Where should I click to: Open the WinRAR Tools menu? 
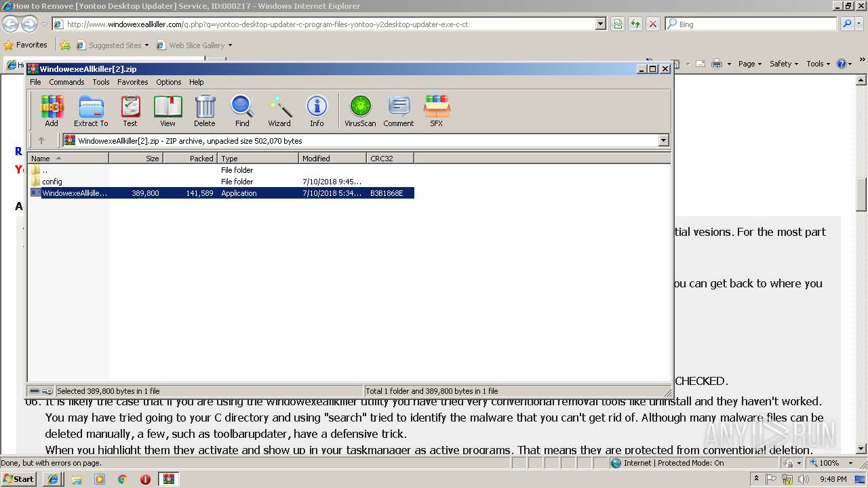click(101, 82)
